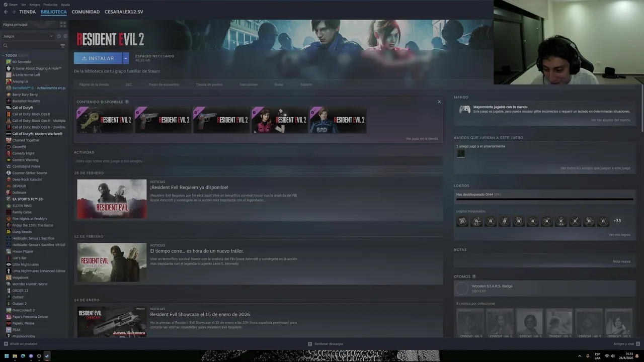Click the Steam taskbar icon

(47, 356)
